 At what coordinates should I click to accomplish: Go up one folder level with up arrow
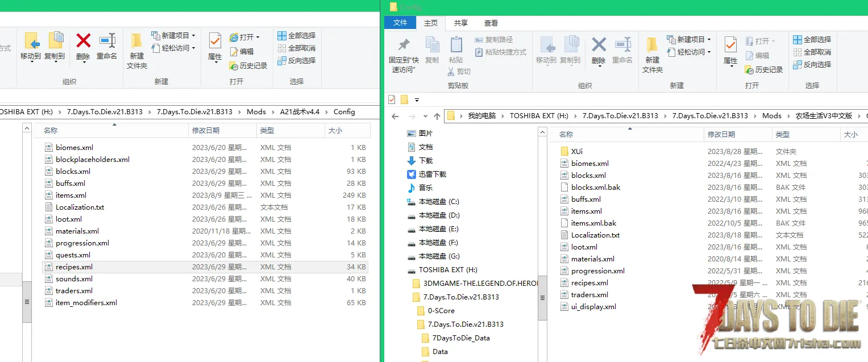(x=437, y=116)
